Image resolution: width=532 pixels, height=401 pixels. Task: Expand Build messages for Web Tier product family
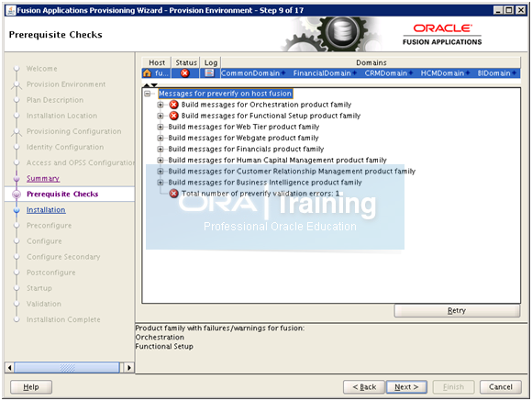161,127
